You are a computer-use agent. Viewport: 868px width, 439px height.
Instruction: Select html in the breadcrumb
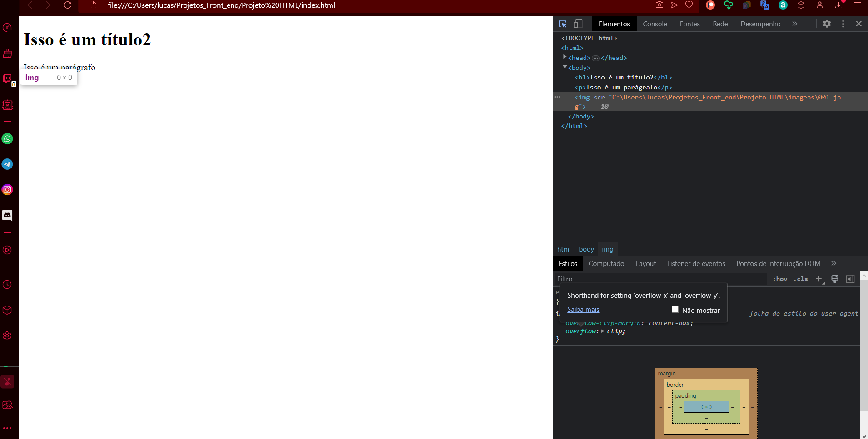click(x=564, y=249)
